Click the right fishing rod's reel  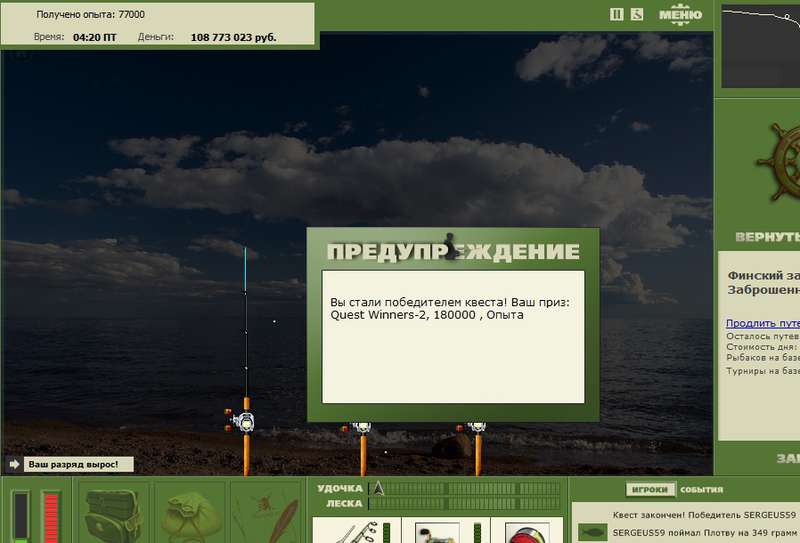[476, 427]
